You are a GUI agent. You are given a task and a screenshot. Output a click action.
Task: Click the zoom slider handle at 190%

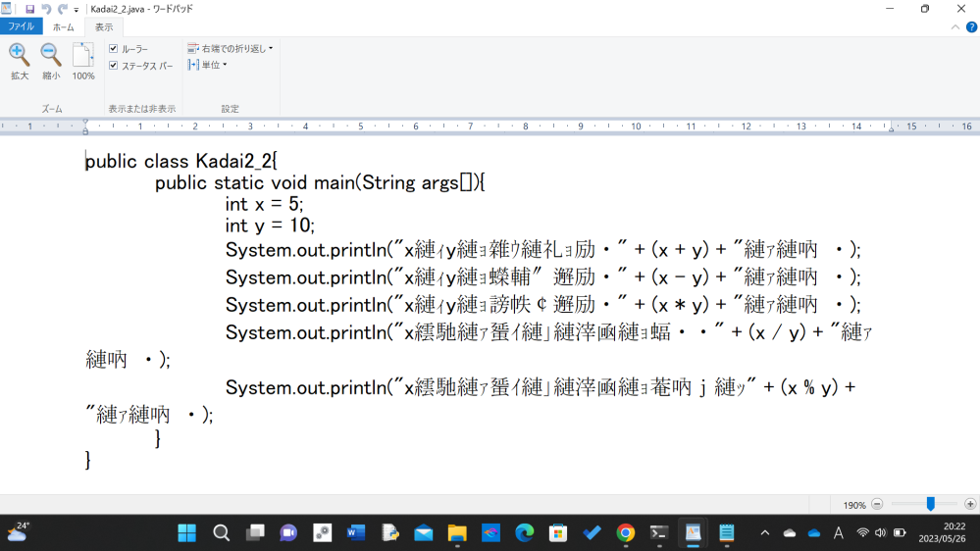pyautogui.click(x=931, y=504)
